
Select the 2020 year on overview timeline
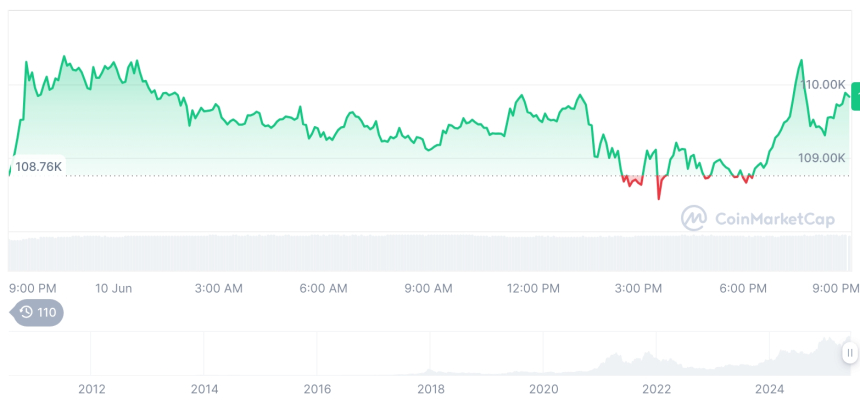click(543, 389)
